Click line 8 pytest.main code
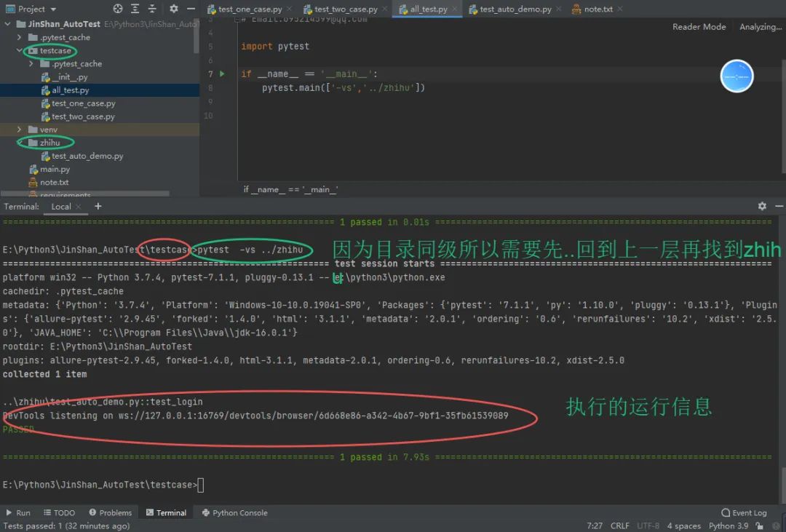 344,88
